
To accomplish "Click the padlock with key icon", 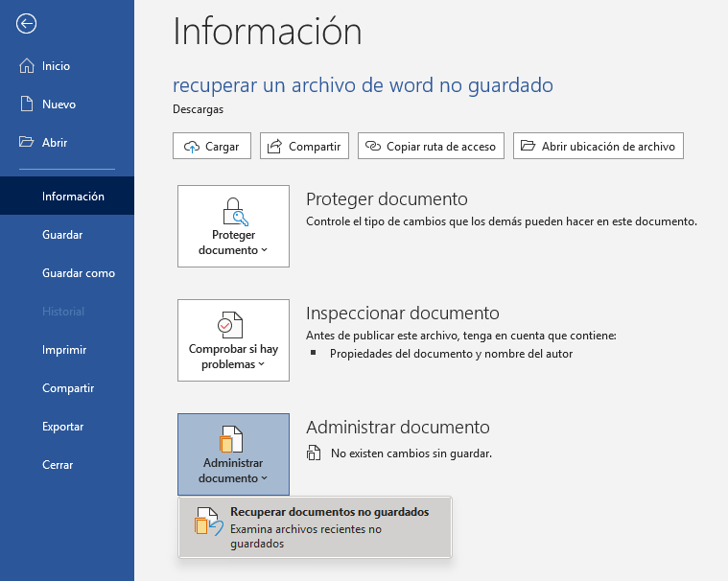I will coord(235,212).
